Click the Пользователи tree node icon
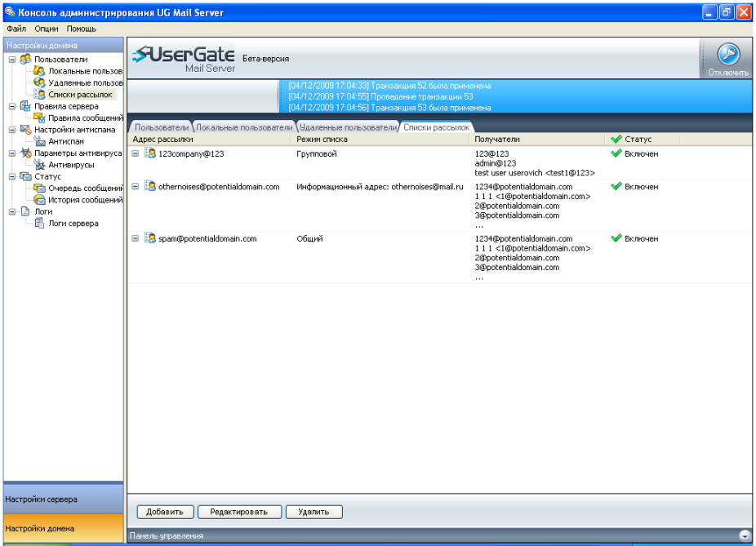 [x=25, y=60]
